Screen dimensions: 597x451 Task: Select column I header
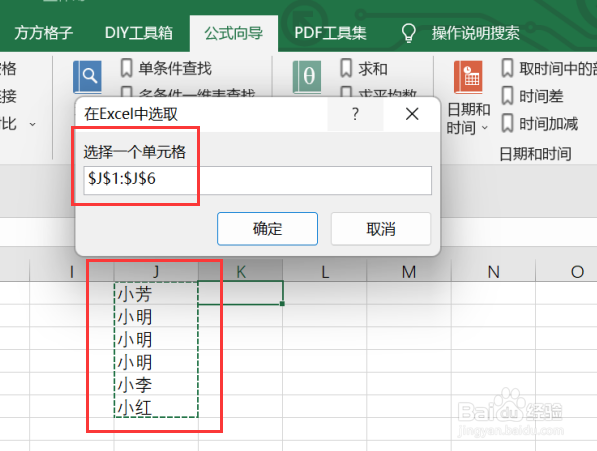point(72,272)
